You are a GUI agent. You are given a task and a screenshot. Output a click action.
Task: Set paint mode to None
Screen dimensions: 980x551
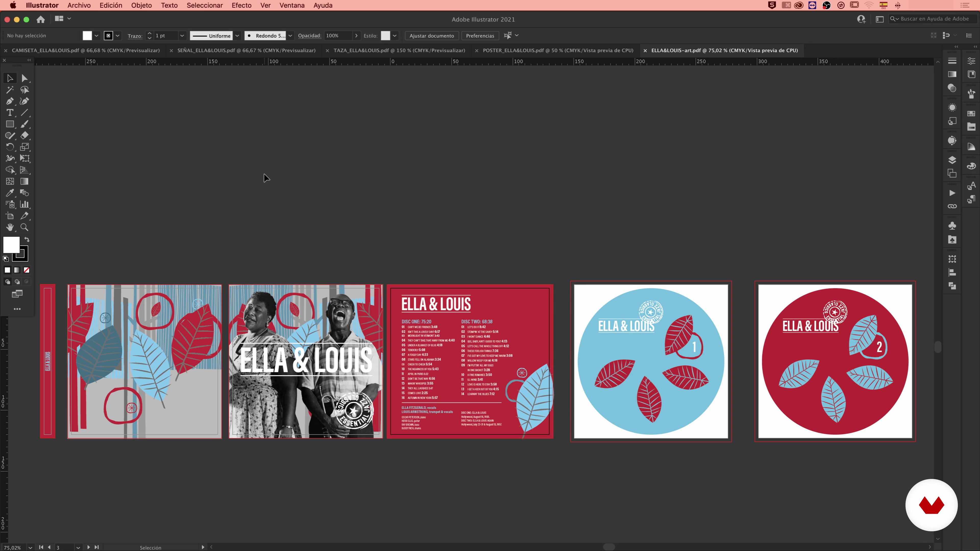(x=27, y=270)
